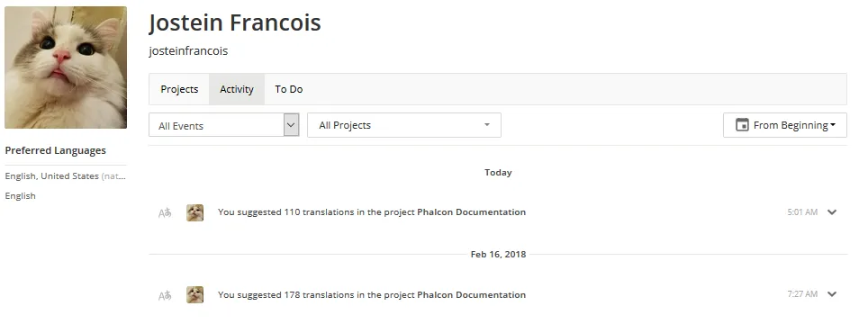
Task: Open the All Events dropdown
Action: point(224,125)
